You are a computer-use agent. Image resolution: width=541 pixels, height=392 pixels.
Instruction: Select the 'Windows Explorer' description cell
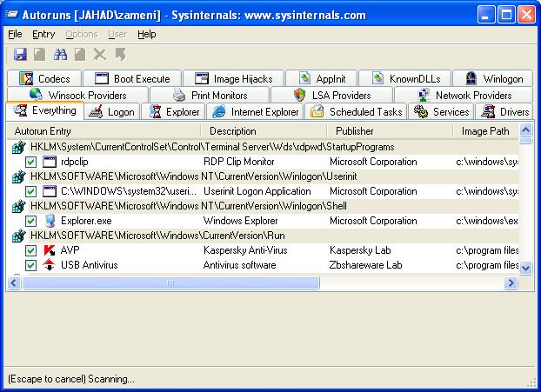[240, 221]
